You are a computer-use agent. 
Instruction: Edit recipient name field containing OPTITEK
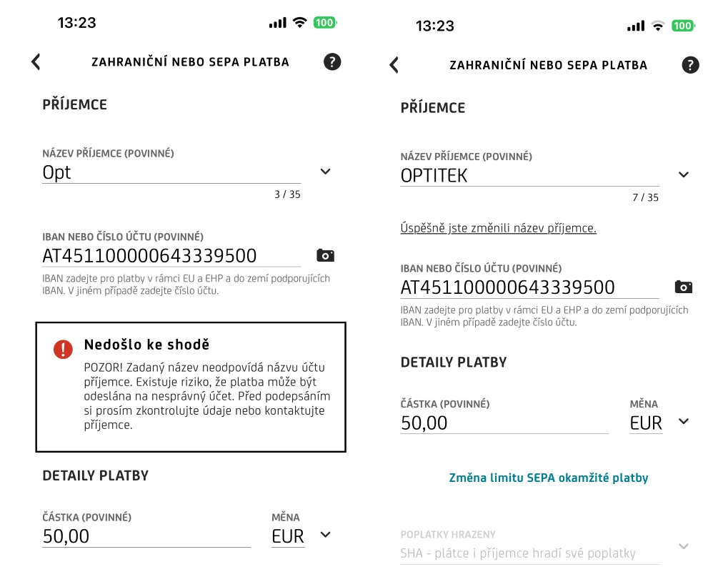(529, 176)
